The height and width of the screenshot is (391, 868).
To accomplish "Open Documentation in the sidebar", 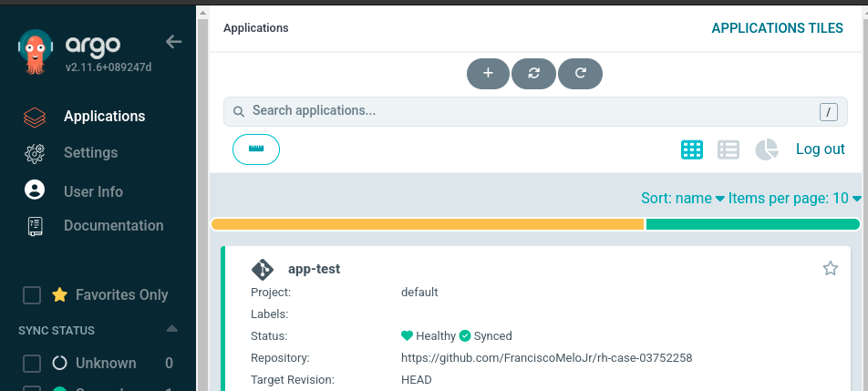I will pyautogui.click(x=113, y=225).
